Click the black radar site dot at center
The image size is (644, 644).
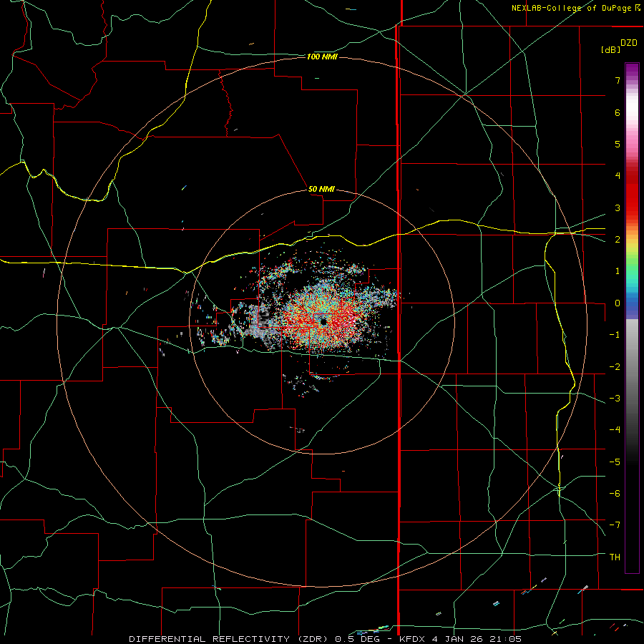point(323,322)
